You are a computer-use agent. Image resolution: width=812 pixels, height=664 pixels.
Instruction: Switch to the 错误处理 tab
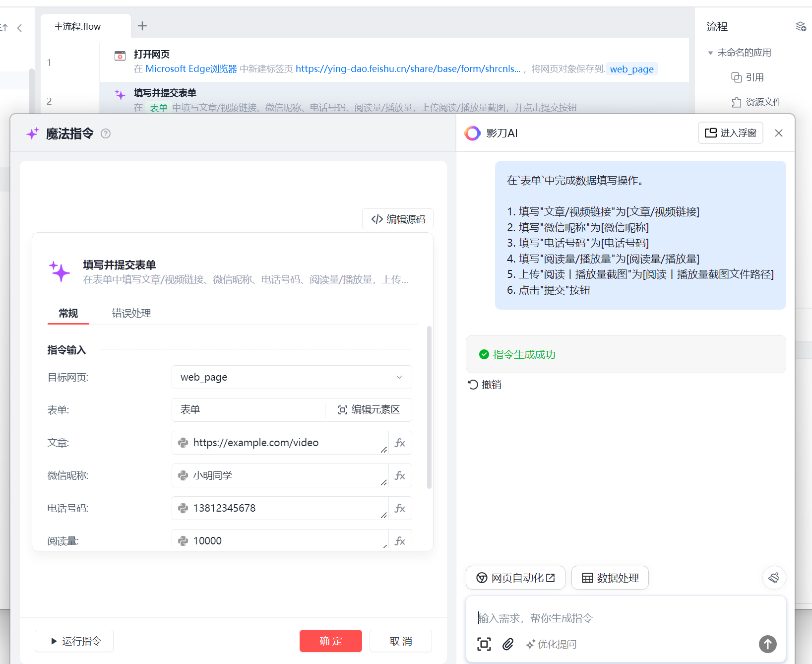(x=131, y=313)
